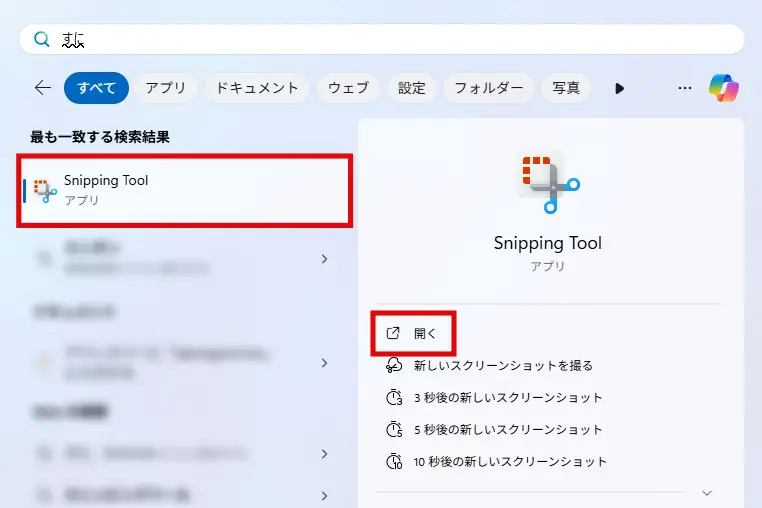
Task: Switch to the フォルダー filter tab
Action: (488, 88)
